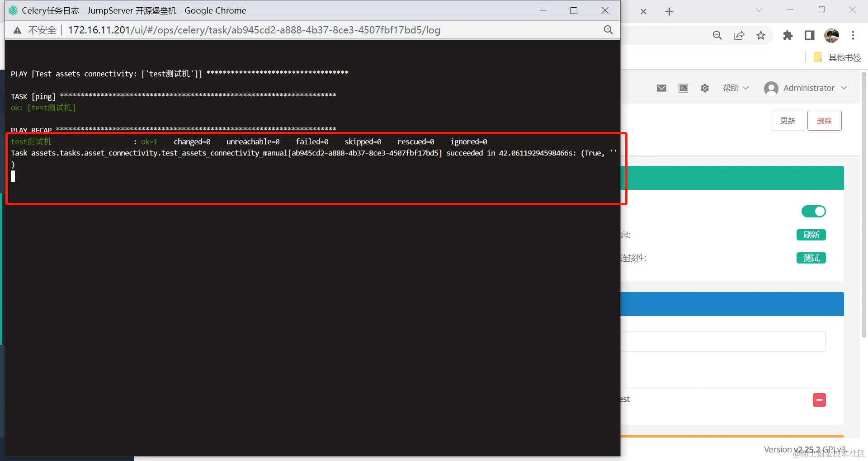Click the 'failed=0' recap value
The image size is (868, 461).
pyautogui.click(x=312, y=142)
